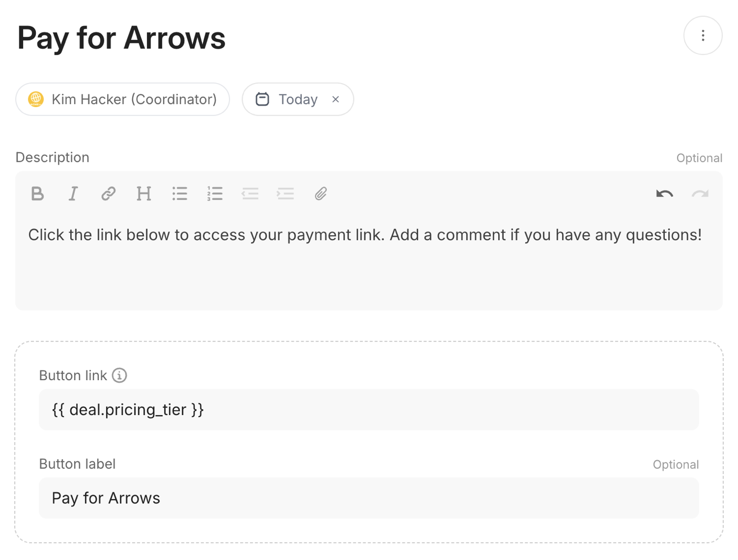Show Button link info tooltip icon
Screen dimensions: 738x560
pos(119,376)
